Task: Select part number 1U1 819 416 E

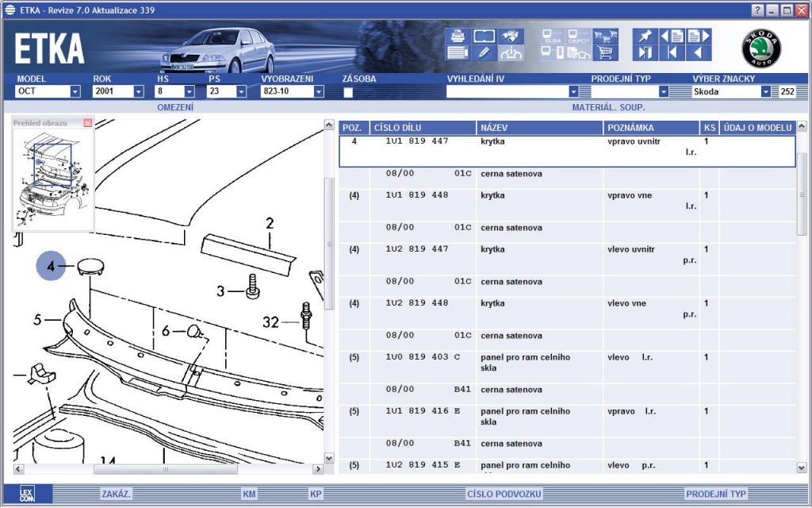Action: point(423,410)
